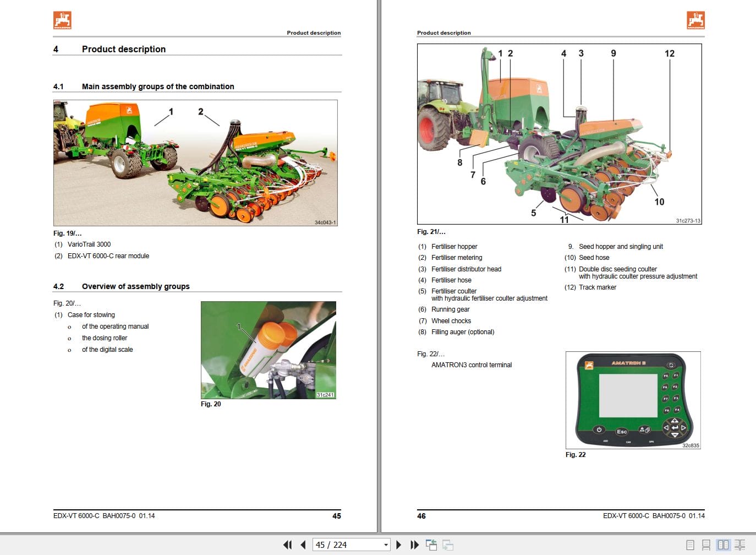This screenshot has height=555, width=756.
Task: Click the Esc key on terminal image
Action: coord(622,432)
